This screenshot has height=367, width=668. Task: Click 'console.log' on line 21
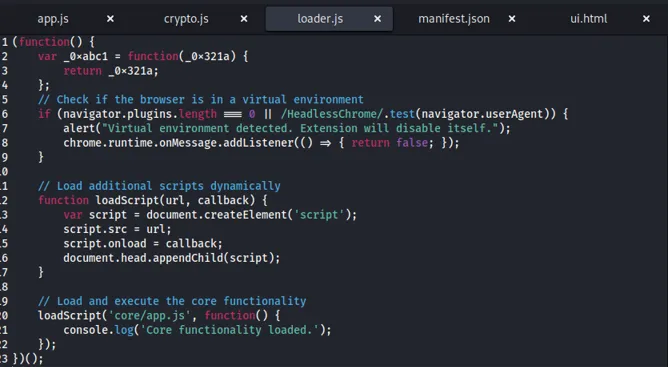[x=98, y=330]
